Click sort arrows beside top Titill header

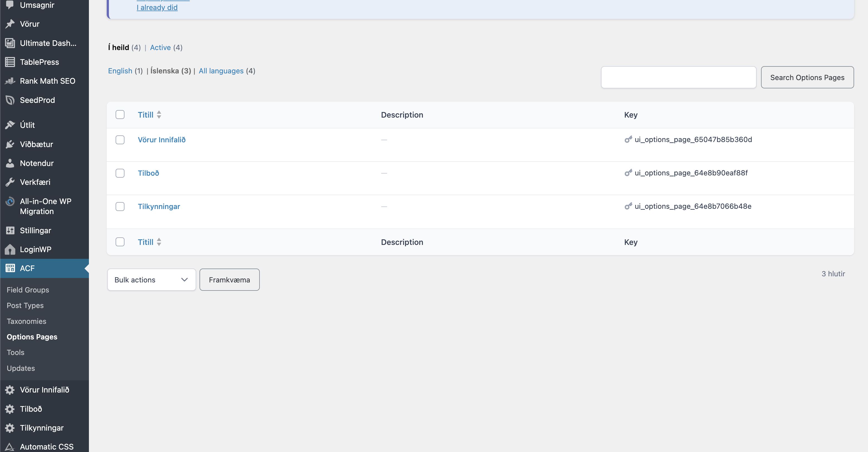pos(159,115)
